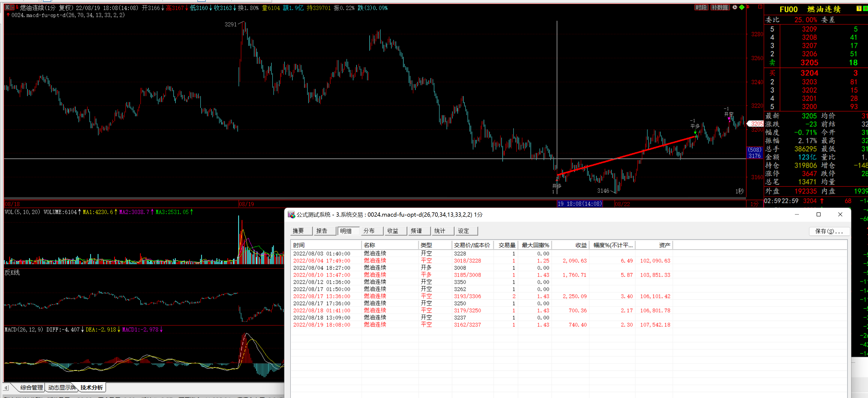Viewport: 868px width, 398px height.
Task: Click the K chart-type icon
Action: (7, 7)
